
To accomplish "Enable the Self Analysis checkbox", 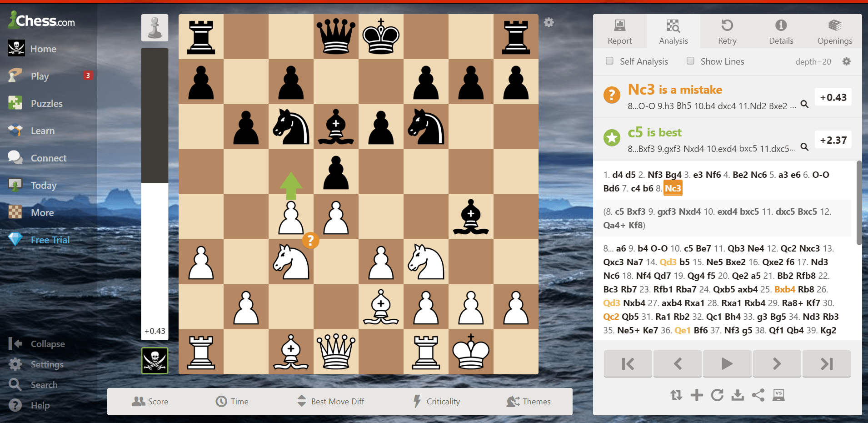I will 609,60.
